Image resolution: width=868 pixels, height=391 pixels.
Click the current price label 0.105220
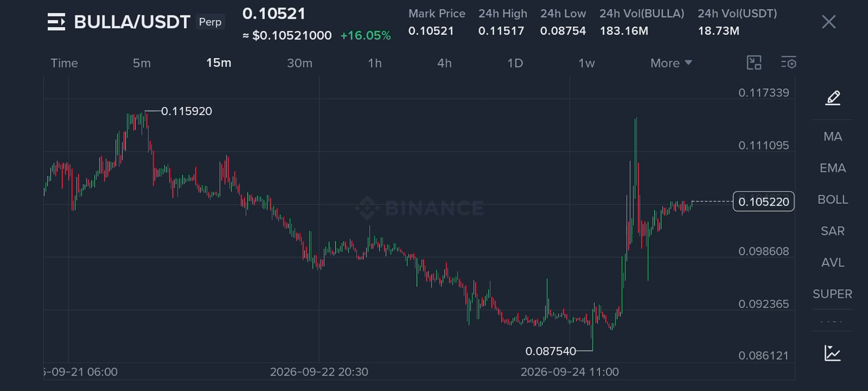[x=764, y=202]
